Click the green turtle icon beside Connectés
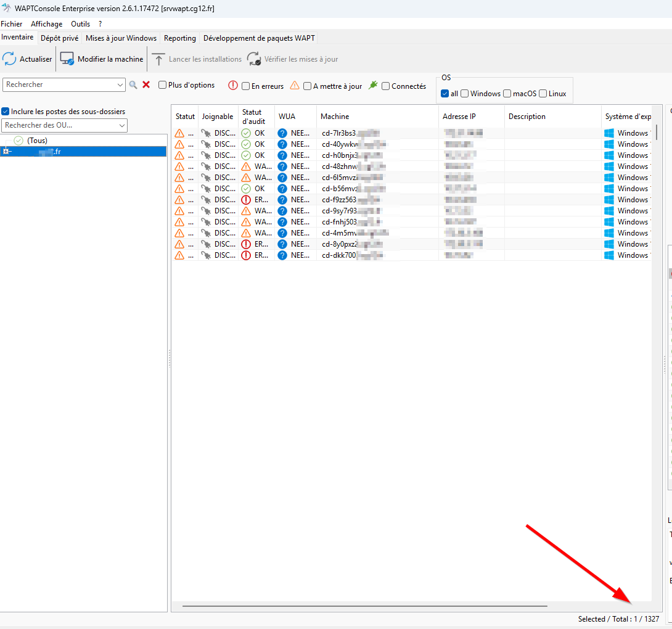Screen dimensions: 672x629 (x=374, y=86)
